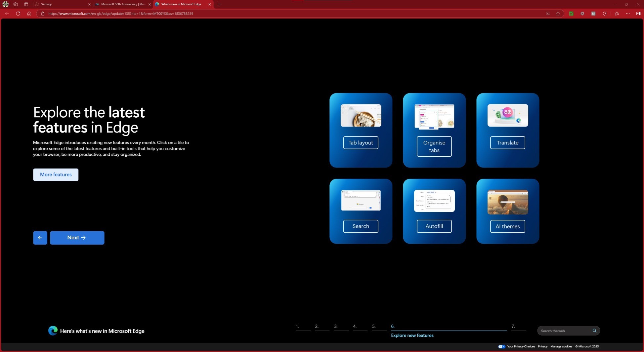Click the More features button
This screenshot has height=352, width=644.
[56, 175]
